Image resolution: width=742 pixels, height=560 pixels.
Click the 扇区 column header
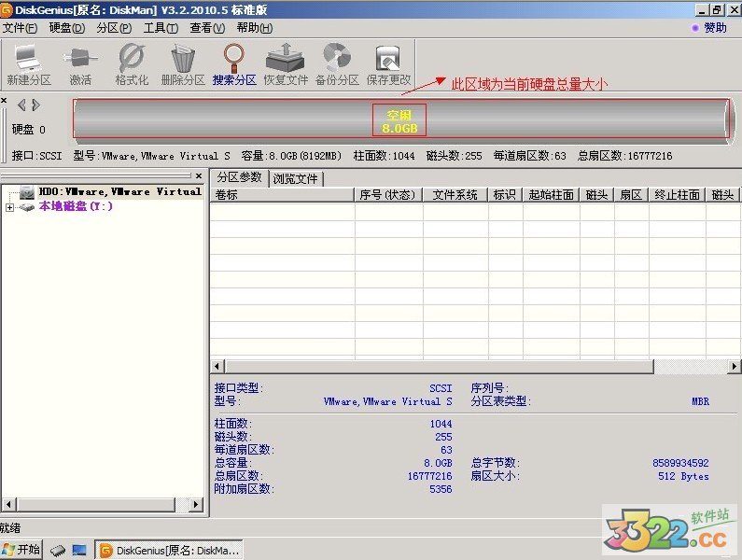click(631, 194)
